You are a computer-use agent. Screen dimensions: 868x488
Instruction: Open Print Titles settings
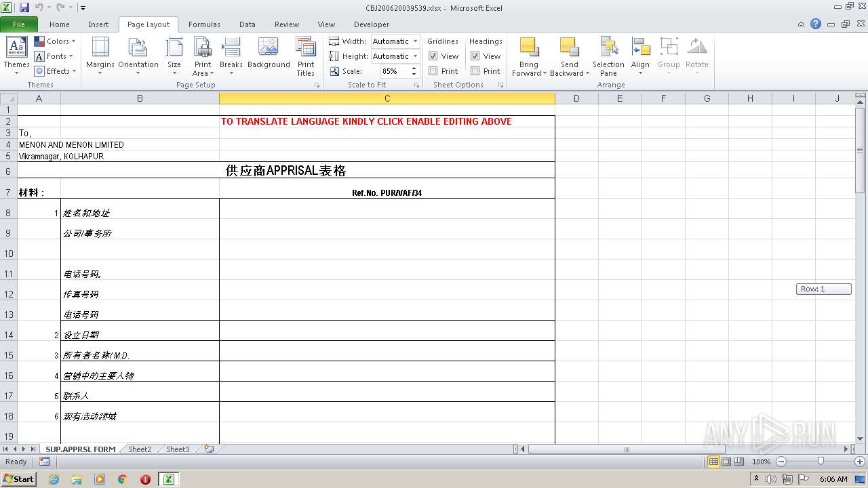306,56
